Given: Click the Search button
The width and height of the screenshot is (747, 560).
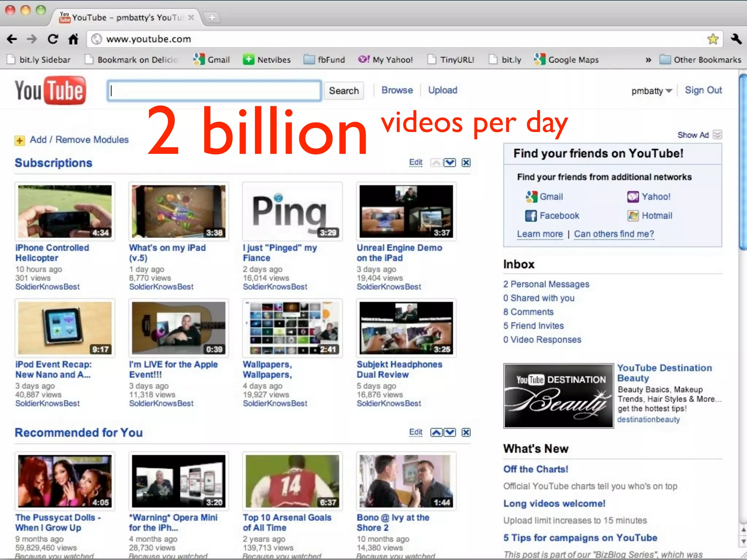Looking at the screenshot, I should [x=344, y=91].
